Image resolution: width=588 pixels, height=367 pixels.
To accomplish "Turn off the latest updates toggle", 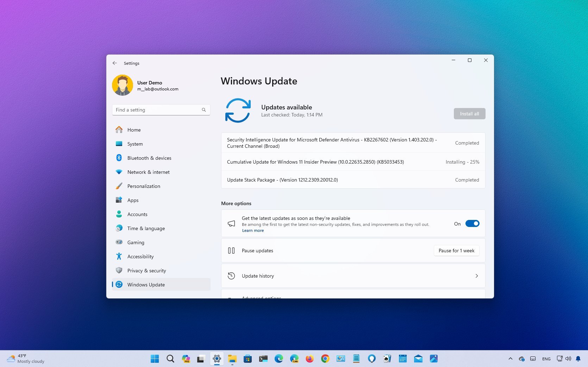I will point(473,223).
